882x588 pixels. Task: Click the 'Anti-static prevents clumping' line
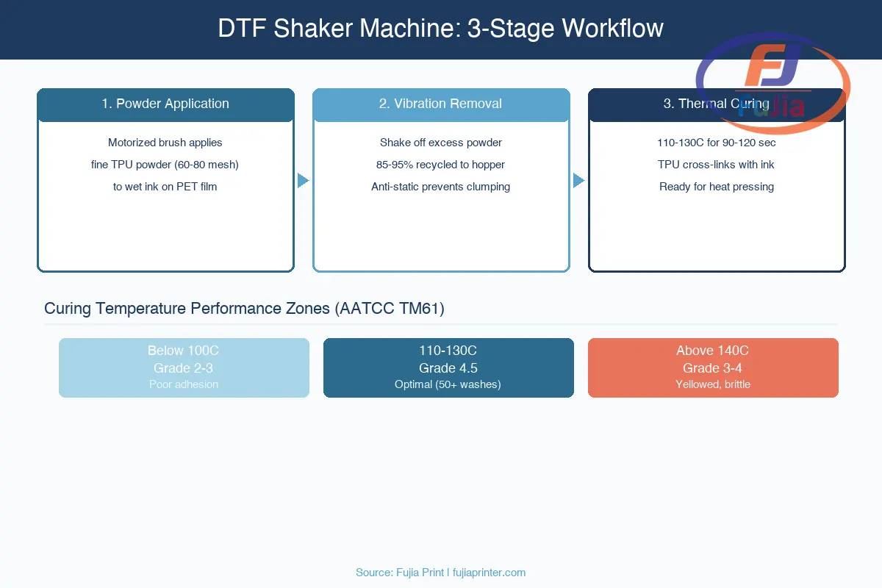tap(441, 187)
